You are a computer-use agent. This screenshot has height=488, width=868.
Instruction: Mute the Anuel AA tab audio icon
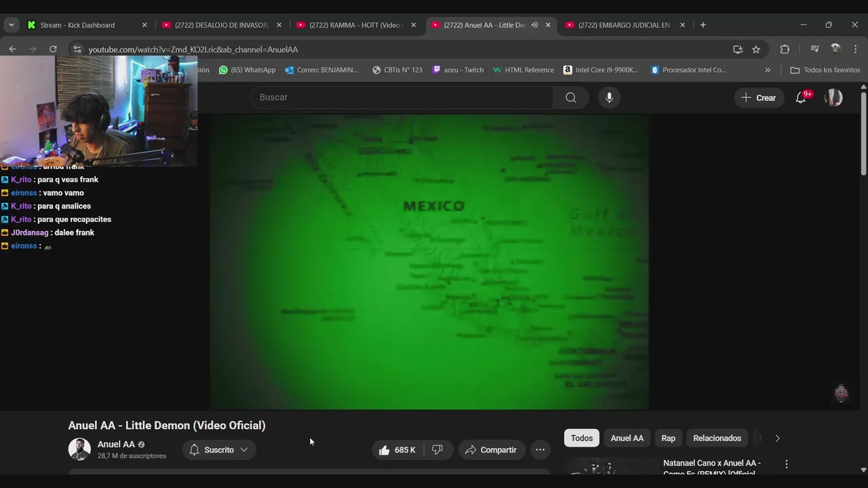534,25
